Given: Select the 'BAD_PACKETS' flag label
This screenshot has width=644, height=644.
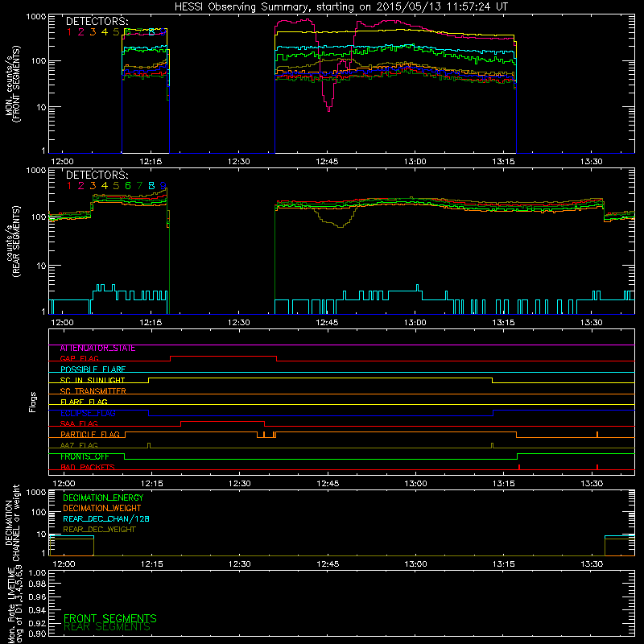Looking at the screenshot, I should coord(88,468).
